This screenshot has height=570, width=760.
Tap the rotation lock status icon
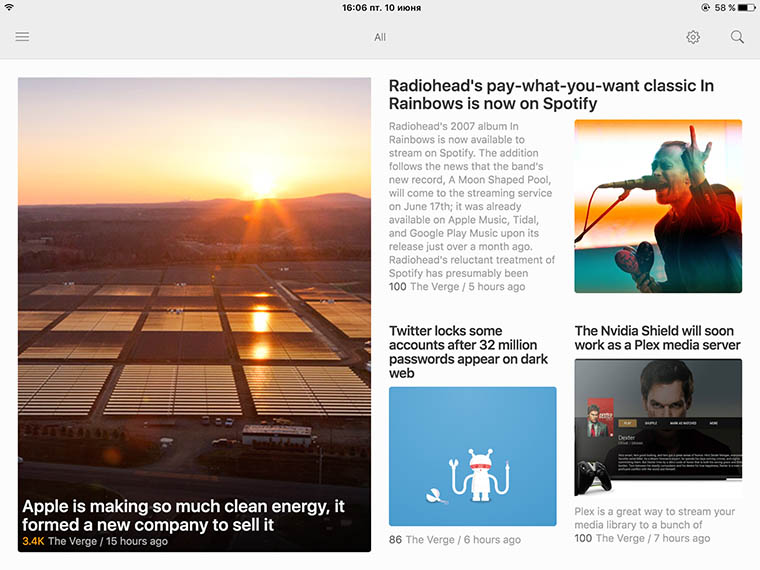706,7
